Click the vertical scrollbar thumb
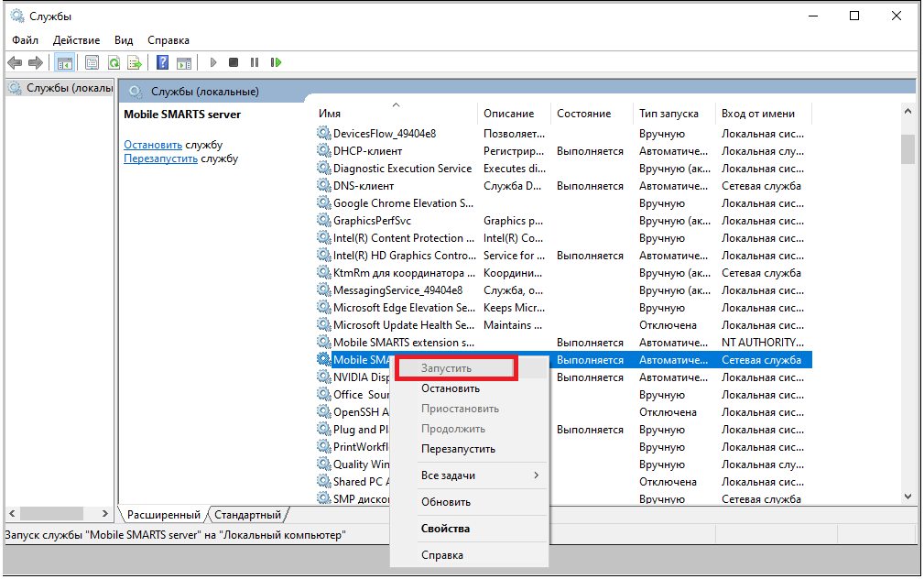The width and height of the screenshot is (924, 579). 908,149
